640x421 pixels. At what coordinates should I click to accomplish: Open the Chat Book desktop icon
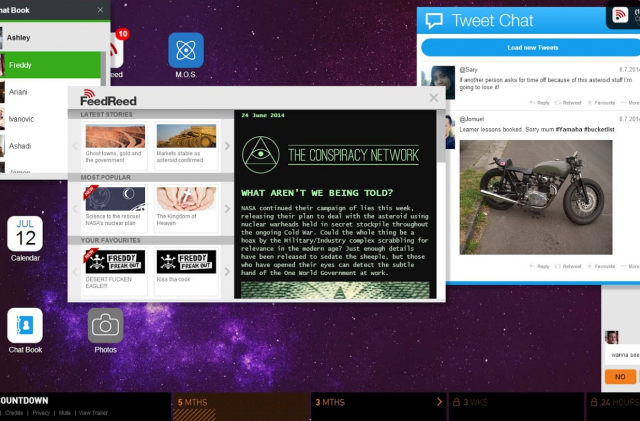coord(25,325)
